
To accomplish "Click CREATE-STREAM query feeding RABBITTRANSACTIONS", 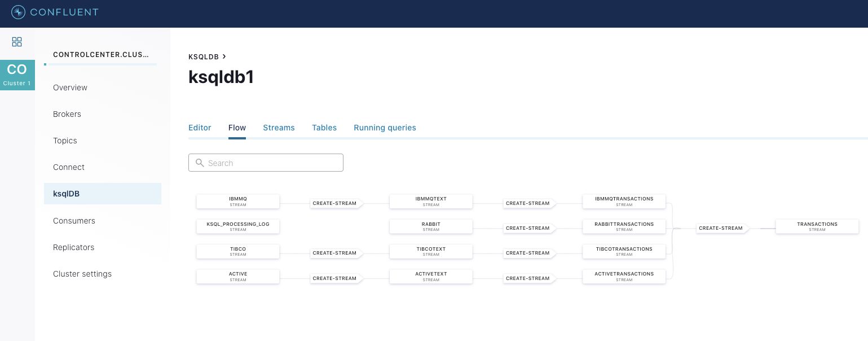I will (x=530, y=228).
